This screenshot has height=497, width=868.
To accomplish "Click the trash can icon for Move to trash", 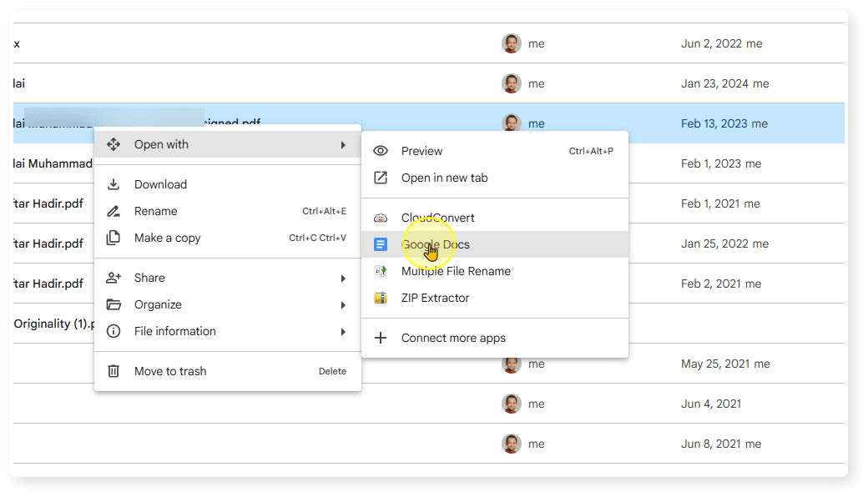I will coord(114,371).
